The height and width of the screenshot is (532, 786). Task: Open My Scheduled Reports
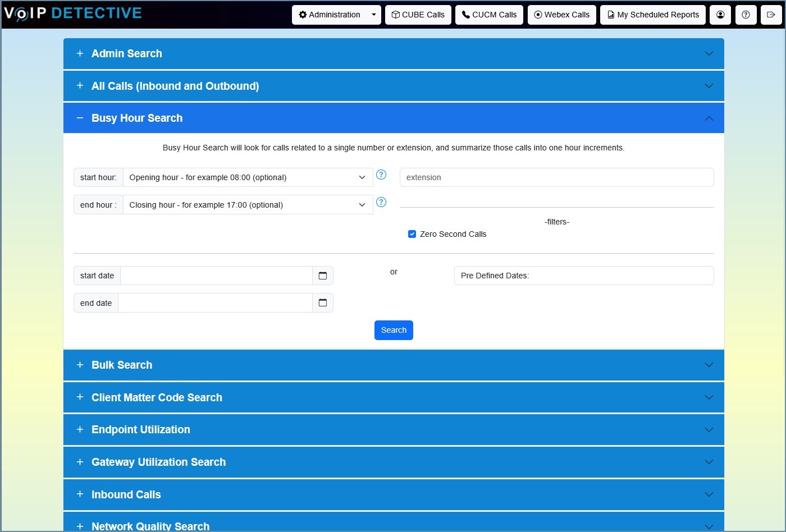coord(653,15)
